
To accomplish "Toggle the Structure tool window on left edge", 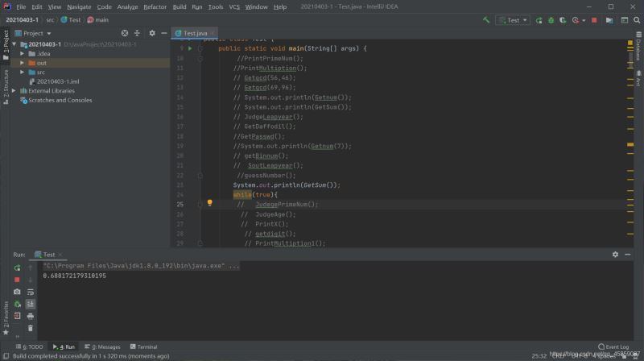I will (x=5, y=81).
